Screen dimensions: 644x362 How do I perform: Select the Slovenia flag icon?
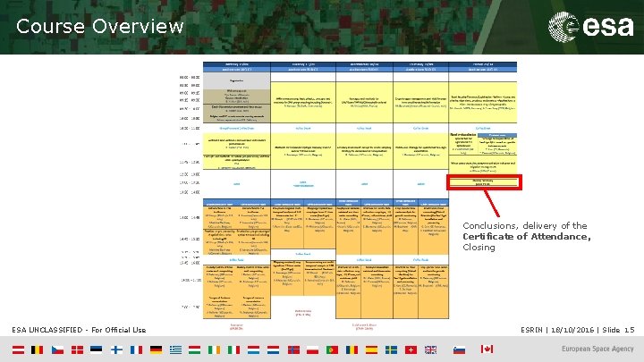tap(459, 349)
